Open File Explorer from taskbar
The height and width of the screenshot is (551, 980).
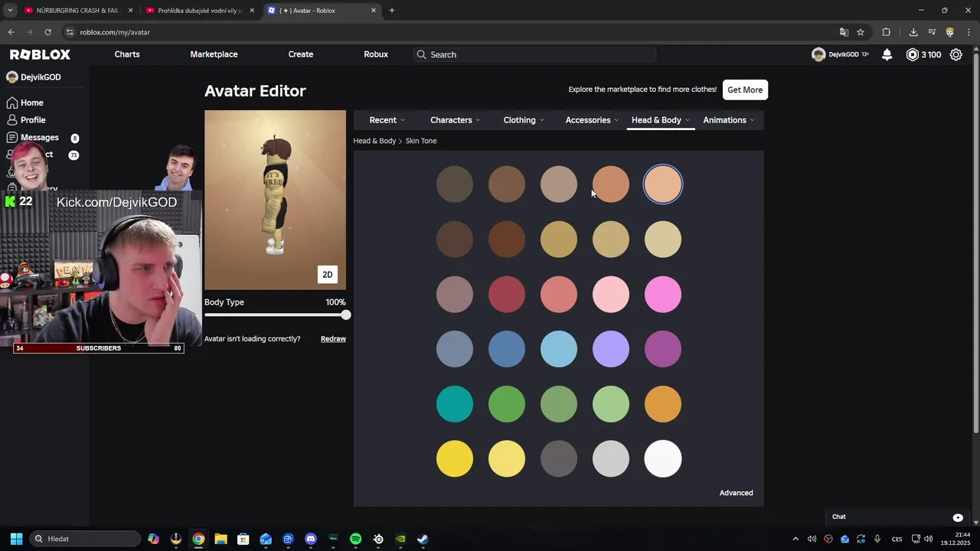pyautogui.click(x=220, y=539)
